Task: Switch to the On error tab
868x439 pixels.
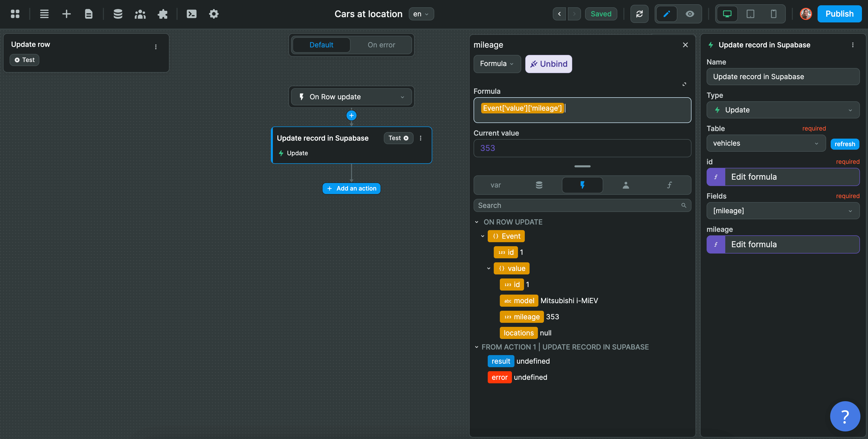Action: [381, 45]
